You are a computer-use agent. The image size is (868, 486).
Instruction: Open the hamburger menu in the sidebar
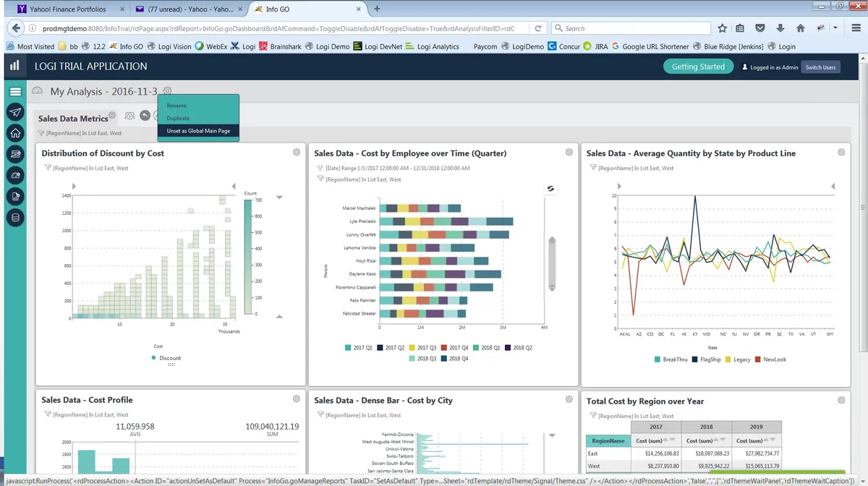(x=15, y=92)
